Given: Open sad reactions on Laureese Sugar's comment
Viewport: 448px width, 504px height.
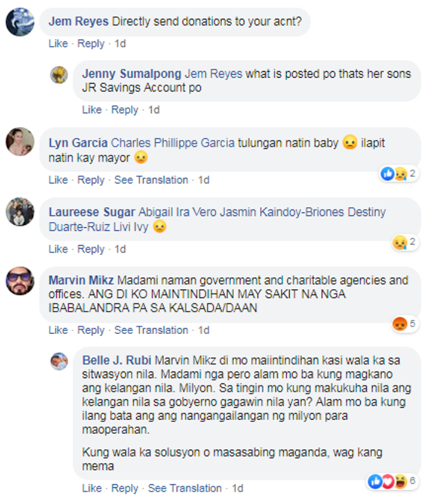Looking at the screenshot, I should (x=404, y=242).
